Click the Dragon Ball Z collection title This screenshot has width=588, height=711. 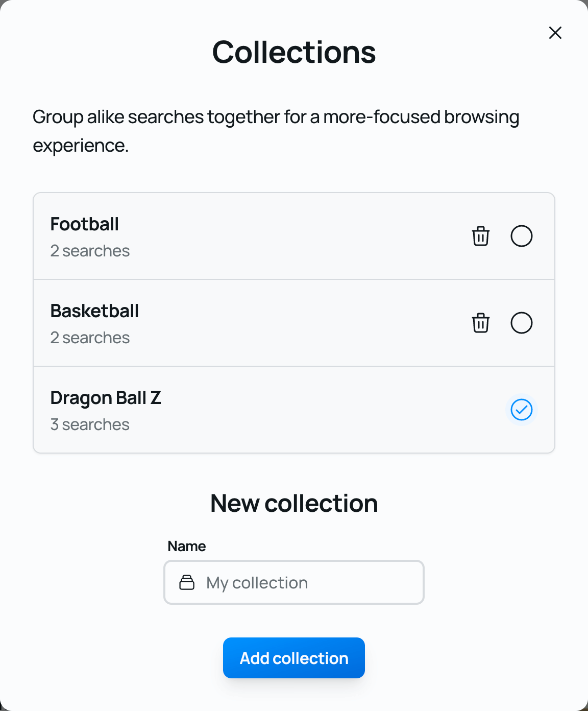click(106, 398)
